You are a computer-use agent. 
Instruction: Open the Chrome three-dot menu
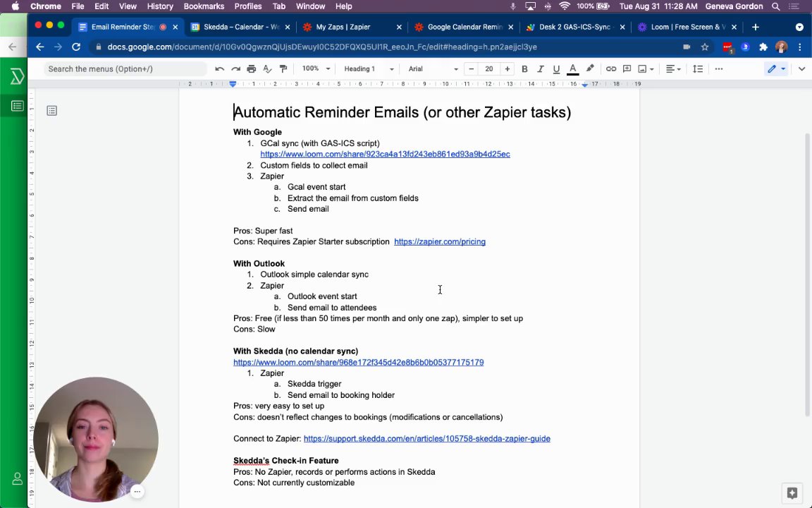(x=800, y=47)
